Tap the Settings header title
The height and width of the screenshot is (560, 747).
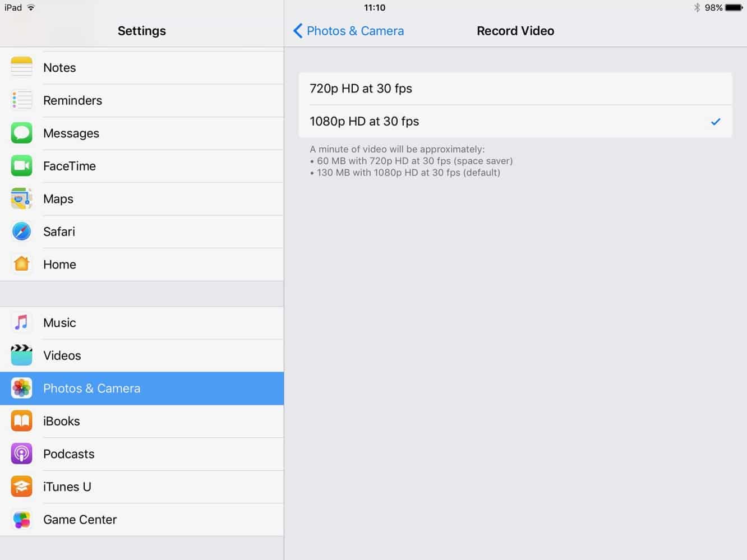pyautogui.click(x=142, y=31)
